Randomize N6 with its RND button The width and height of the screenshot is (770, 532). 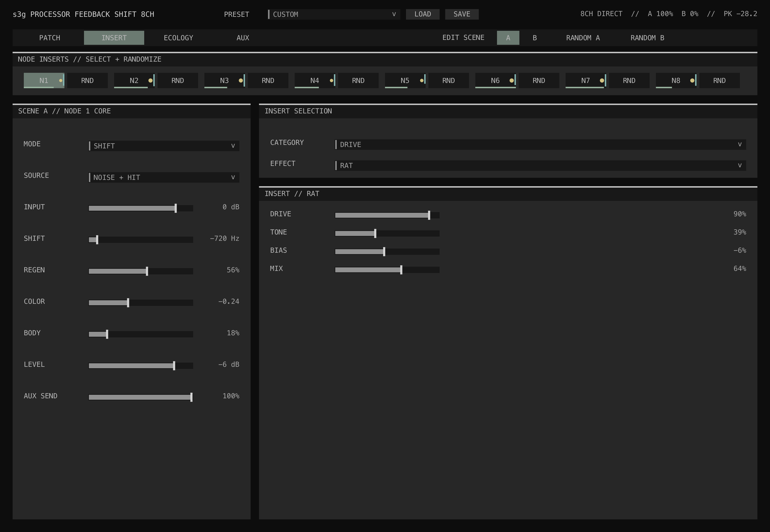click(x=539, y=80)
